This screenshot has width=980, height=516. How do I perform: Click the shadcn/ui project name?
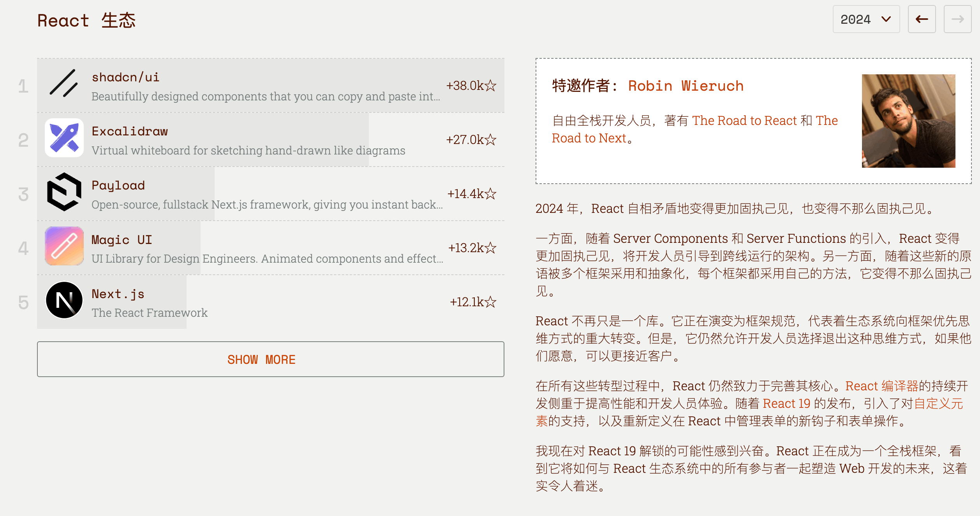[x=125, y=77]
